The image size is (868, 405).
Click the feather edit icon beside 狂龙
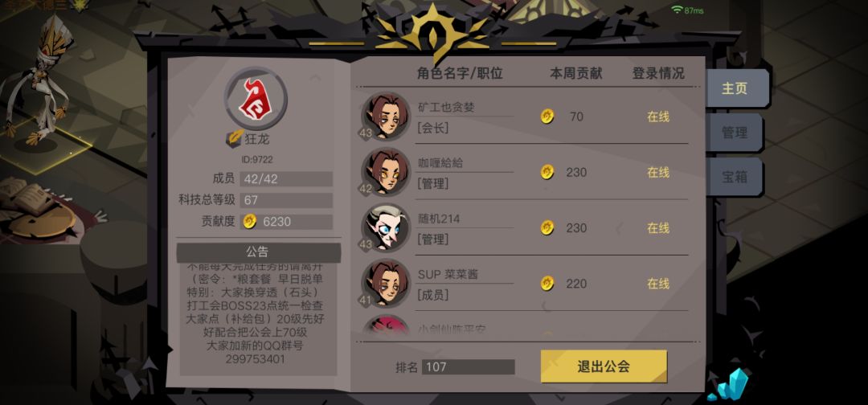pos(234,138)
